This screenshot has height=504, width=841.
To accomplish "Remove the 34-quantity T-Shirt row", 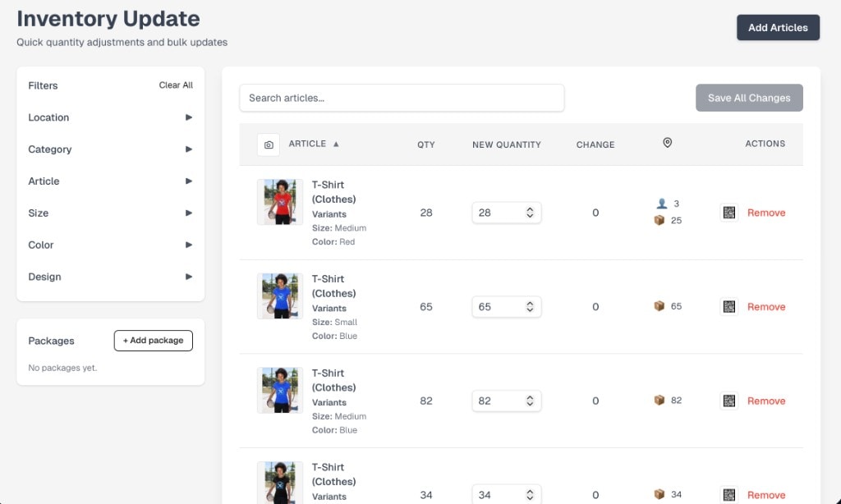I will pyautogui.click(x=766, y=495).
